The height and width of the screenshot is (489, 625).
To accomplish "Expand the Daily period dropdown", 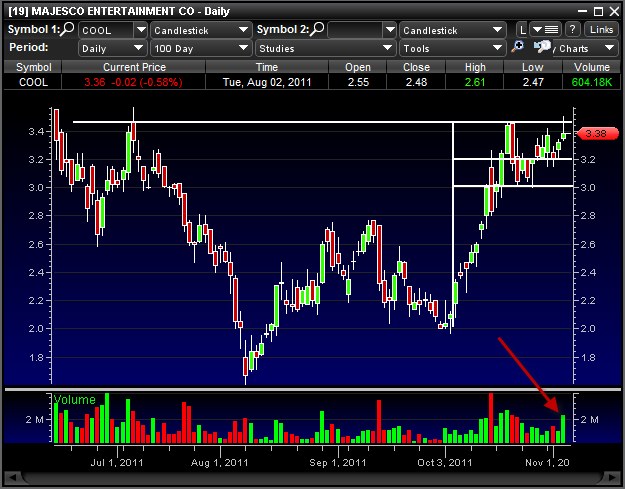I will pyautogui.click(x=108, y=47).
